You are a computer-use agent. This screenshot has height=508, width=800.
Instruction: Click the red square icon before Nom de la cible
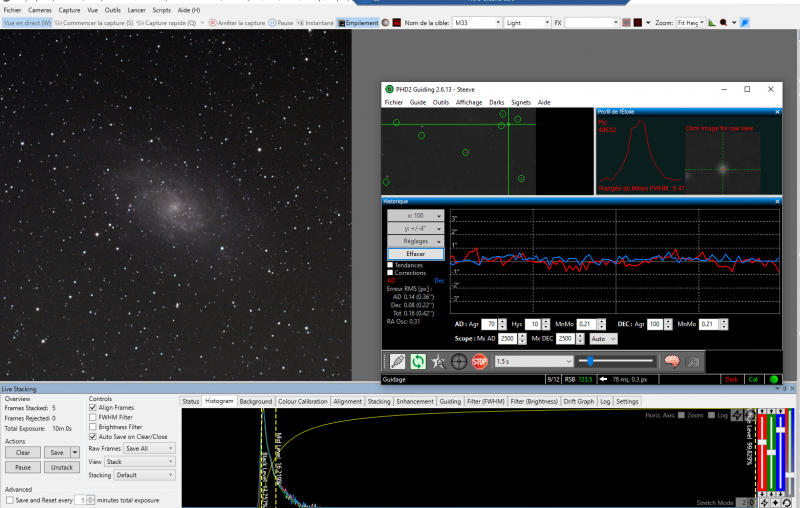tap(396, 22)
